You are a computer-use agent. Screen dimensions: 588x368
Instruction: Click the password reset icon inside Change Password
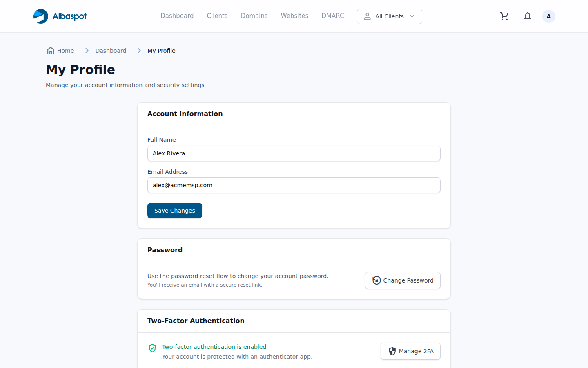(376, 280)
